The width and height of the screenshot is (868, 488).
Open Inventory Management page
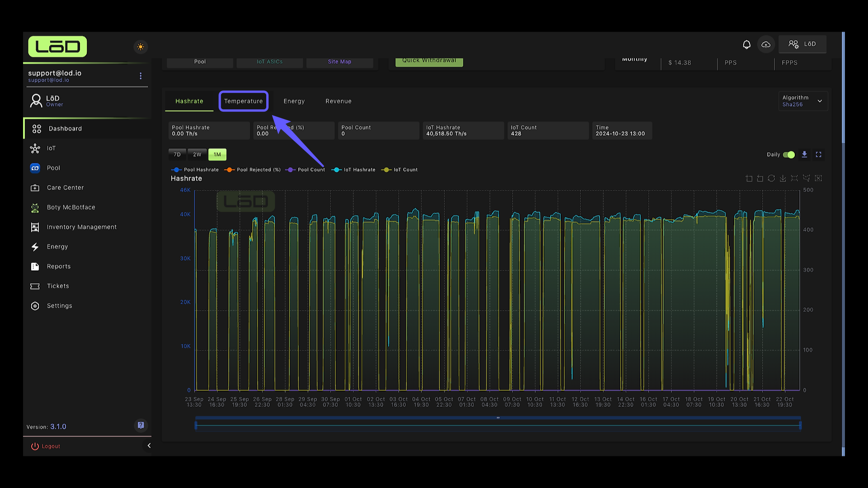click(x=87, y=227)
